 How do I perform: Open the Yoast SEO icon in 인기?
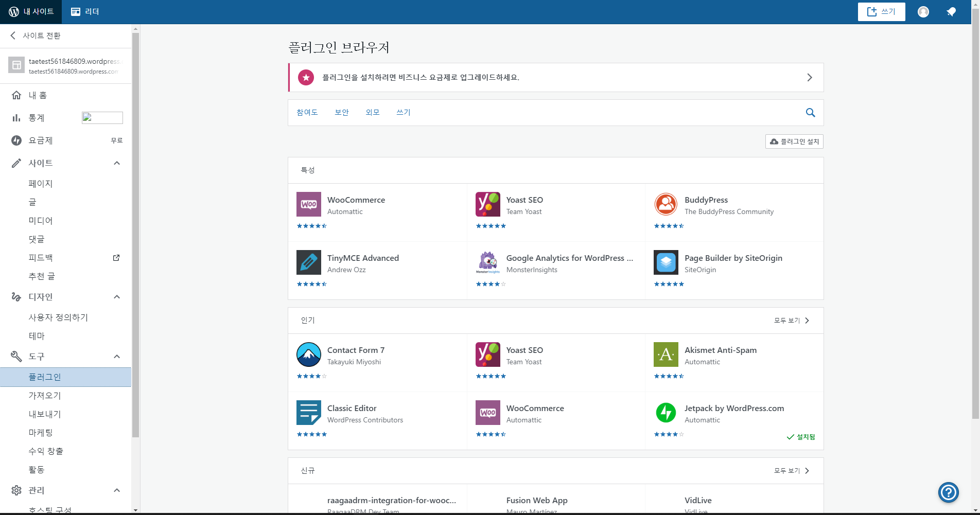[488, 354]
